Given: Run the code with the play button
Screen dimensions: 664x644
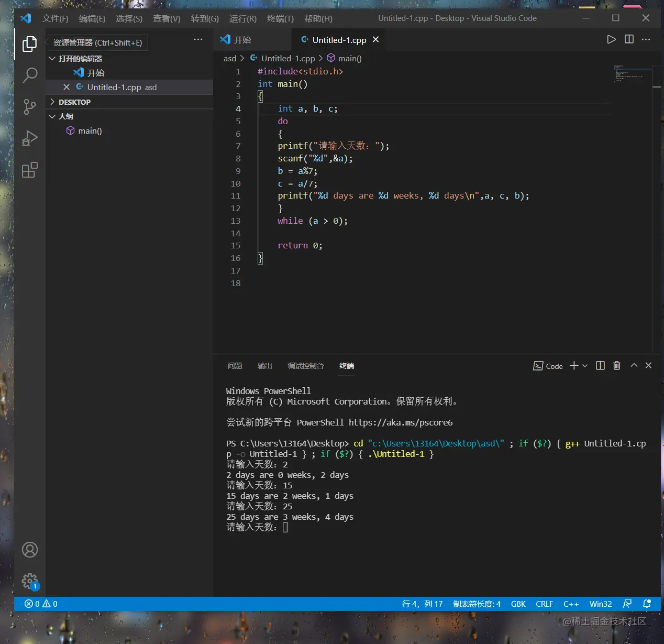Looking at the screenshot, I should (611, 39).
